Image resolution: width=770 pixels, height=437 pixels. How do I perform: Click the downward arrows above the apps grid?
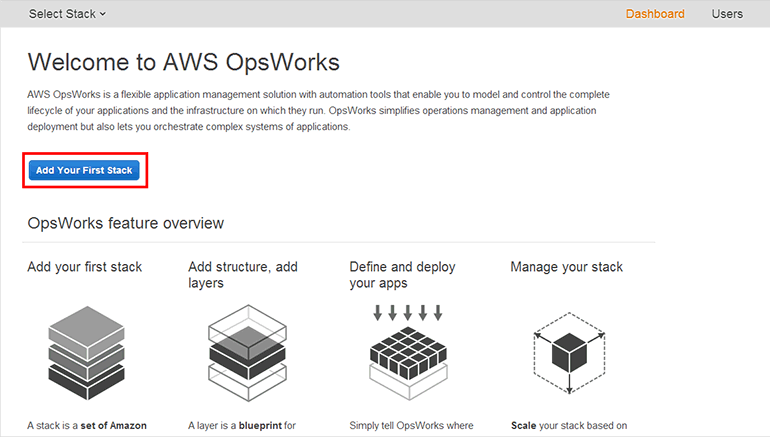coord(407,315)
